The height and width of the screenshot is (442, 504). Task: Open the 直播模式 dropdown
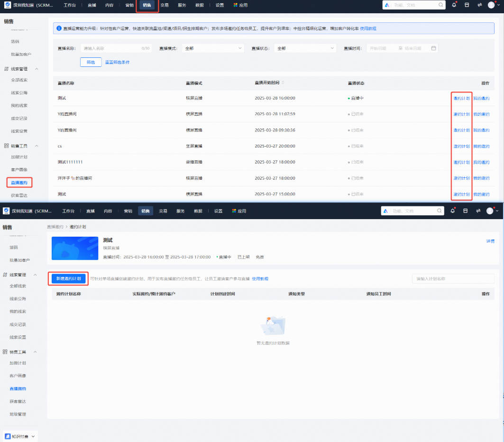click(213, 48)
